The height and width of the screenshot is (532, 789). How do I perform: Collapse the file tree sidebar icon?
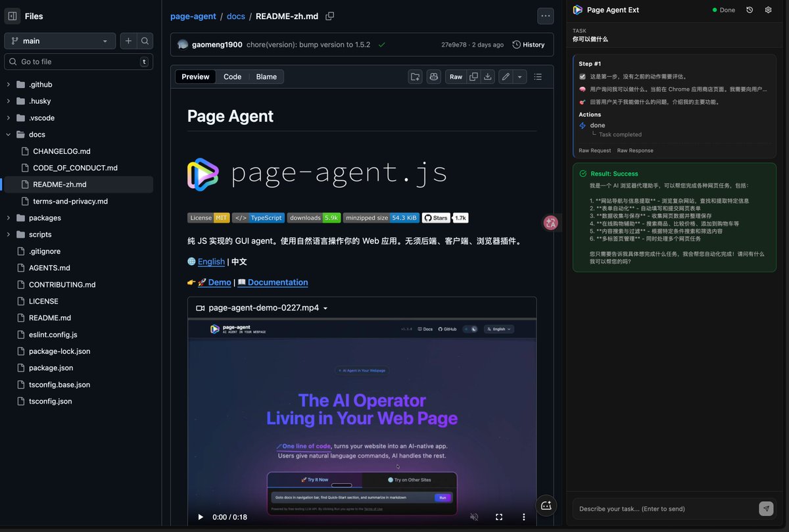pos(12,16)
